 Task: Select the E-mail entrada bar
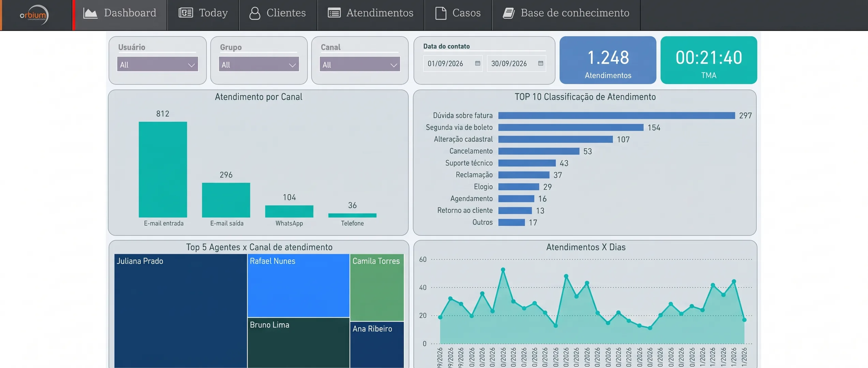tap(163, 169)
